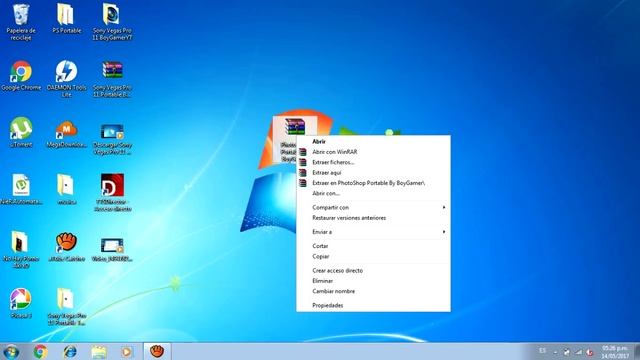Select the No Hay Porno folder icon
Screen dimensions: 640x360
tap(21, 249)
